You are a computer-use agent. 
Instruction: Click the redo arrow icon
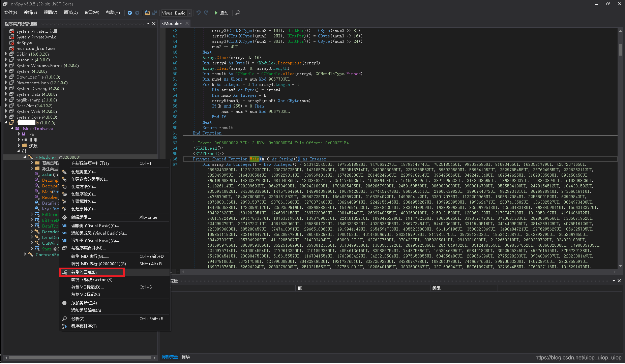coord(206,13)
